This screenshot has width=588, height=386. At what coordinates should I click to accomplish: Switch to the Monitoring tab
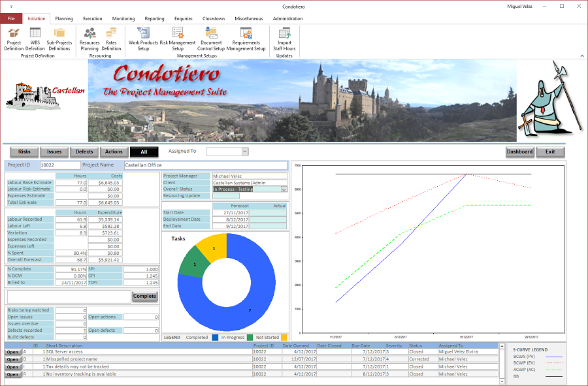[123, 18]
